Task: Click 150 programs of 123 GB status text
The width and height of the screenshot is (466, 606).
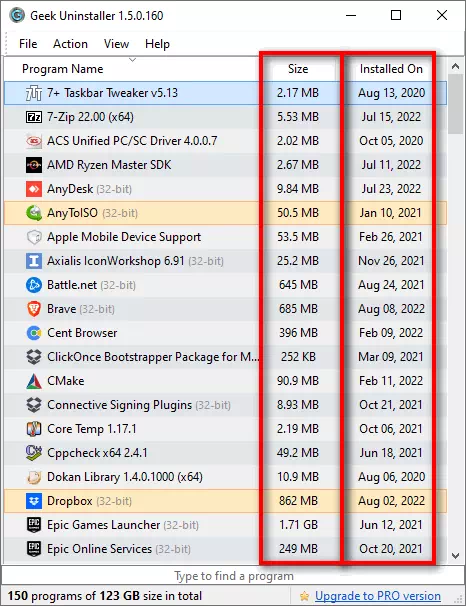Action: pos(105,596)
